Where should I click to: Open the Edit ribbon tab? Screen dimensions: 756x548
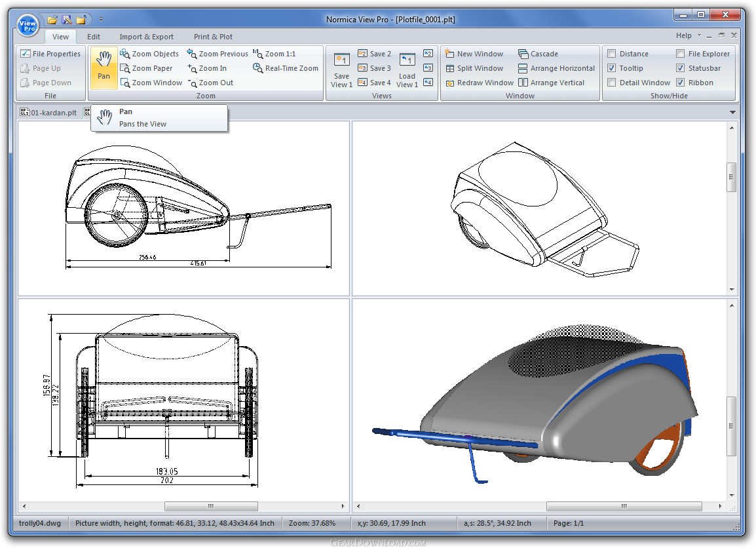pyautogui.click(x=94, y=37)
